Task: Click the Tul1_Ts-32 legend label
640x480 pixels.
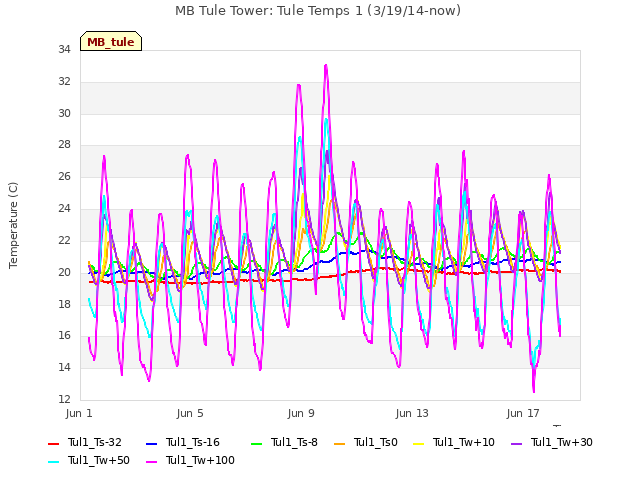Action: click(95, 442)
